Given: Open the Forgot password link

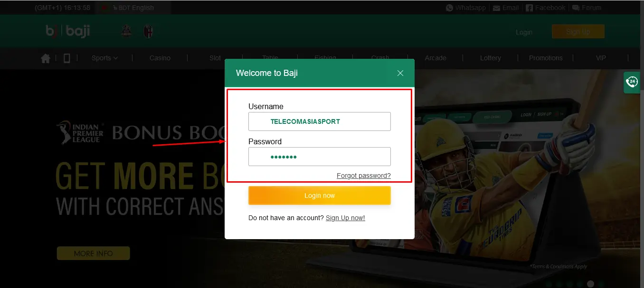Looking at the screenshot, I should 363,175.
